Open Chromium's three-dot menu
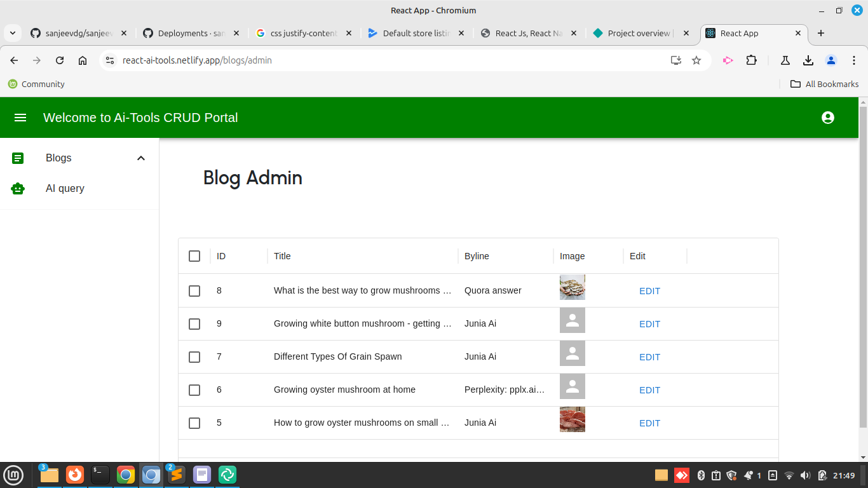This screenshot has height=488, width=868. pos(854,60)
